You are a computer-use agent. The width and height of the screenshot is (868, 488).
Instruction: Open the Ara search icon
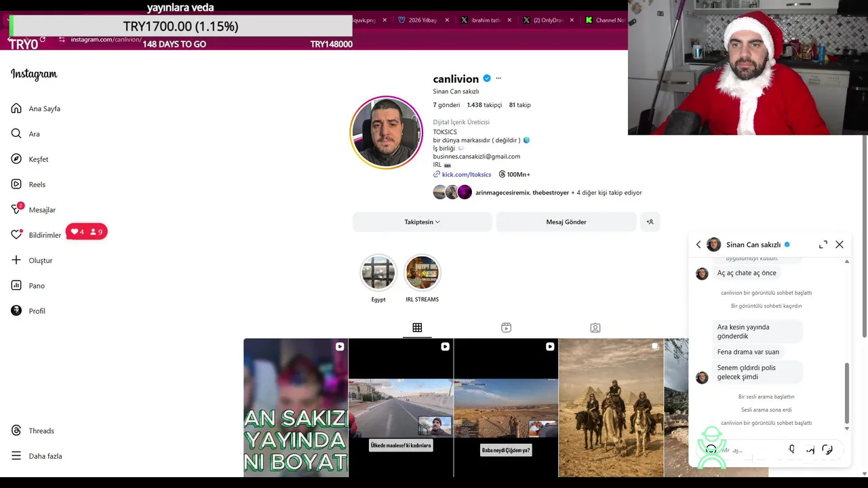pos(16,134)
